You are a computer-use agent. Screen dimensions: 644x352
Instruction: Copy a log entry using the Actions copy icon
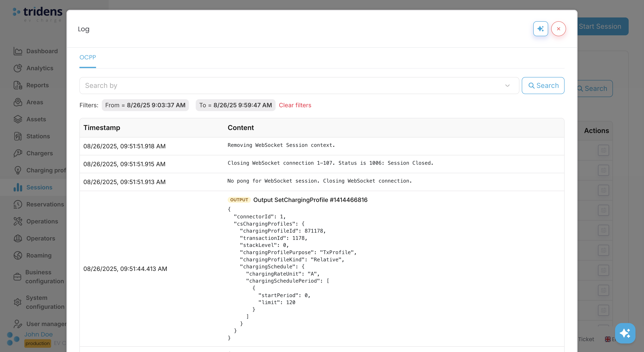pos(603,150)
